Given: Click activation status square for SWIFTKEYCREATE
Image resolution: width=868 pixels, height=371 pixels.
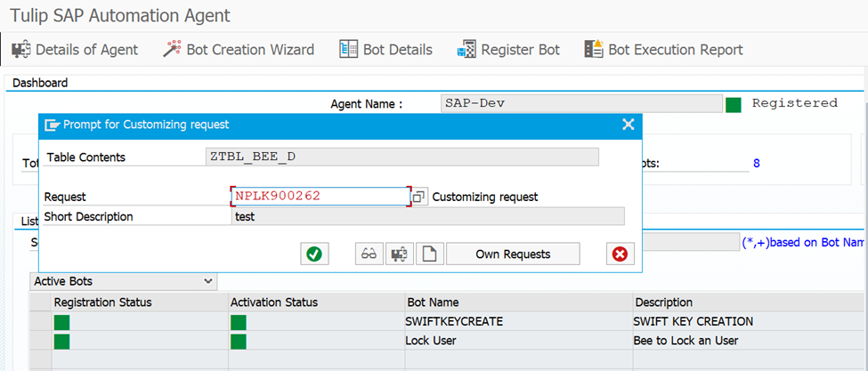Looking at the screenshot, I should 238,322.
